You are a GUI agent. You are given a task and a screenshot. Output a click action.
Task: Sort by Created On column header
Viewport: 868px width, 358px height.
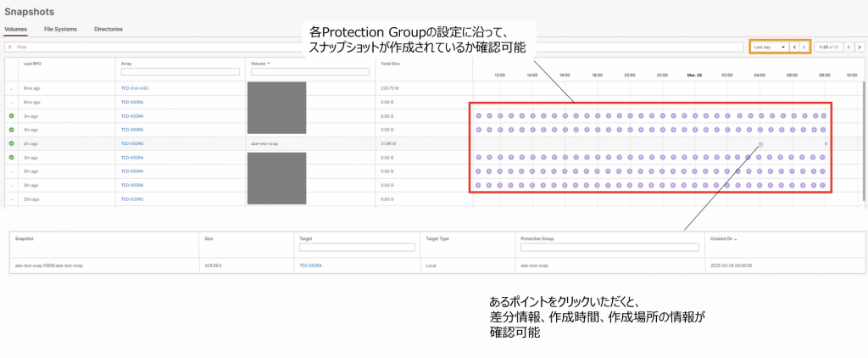point(724,238)
